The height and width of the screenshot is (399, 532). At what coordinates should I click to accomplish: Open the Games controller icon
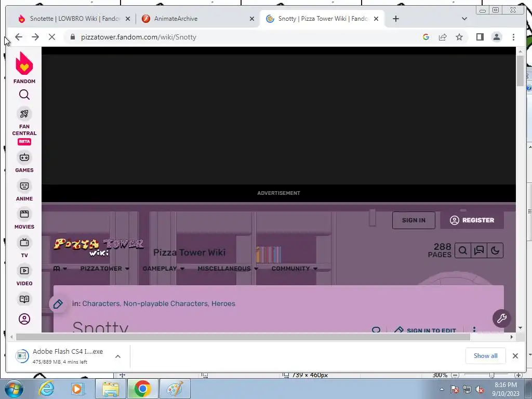coord(24,157)
